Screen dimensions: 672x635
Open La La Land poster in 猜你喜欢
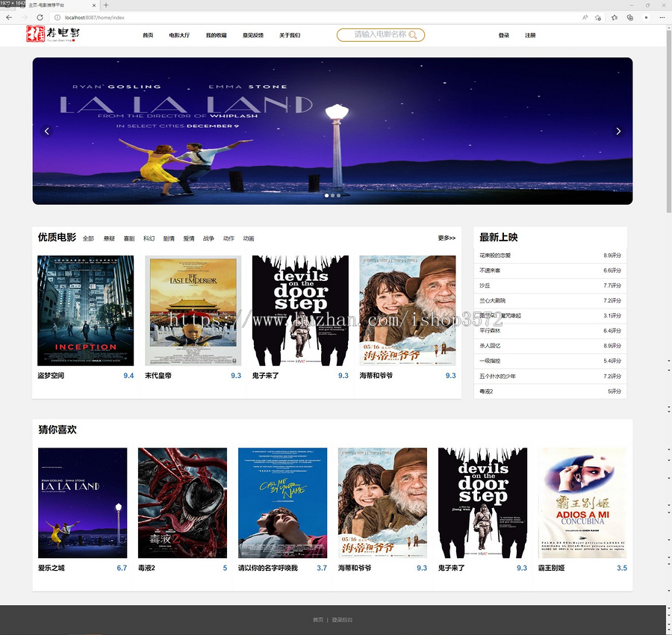point(82,503)
